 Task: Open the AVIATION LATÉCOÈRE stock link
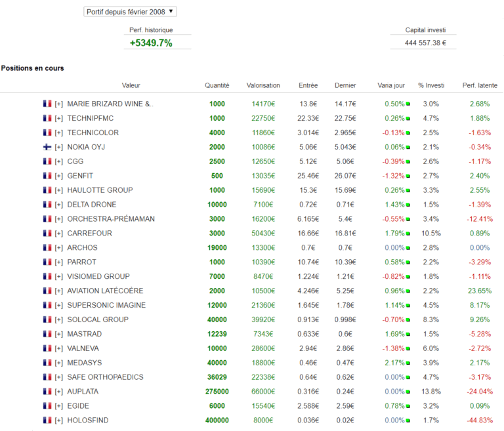(105, 291)
